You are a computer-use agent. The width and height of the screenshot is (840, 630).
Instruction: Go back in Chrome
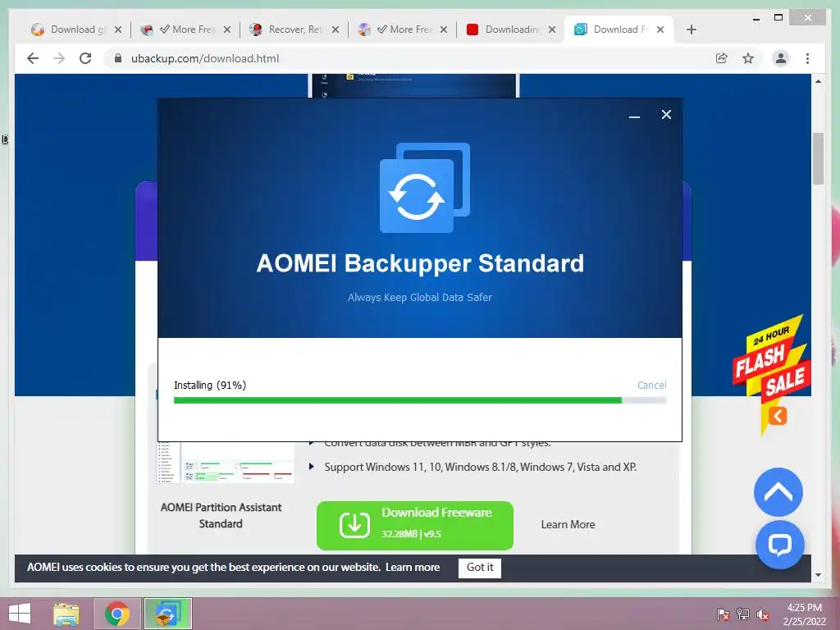pos(33,58)
